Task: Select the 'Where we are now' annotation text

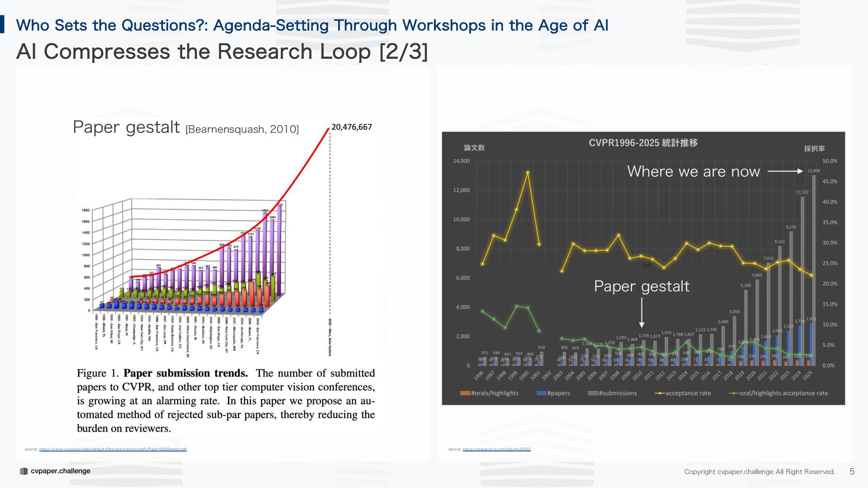Action: coord(693,172)
